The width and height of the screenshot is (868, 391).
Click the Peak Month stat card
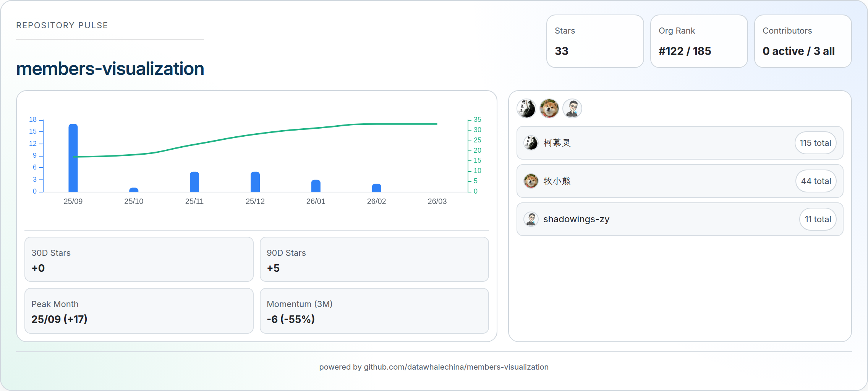(x=139, y=311)
